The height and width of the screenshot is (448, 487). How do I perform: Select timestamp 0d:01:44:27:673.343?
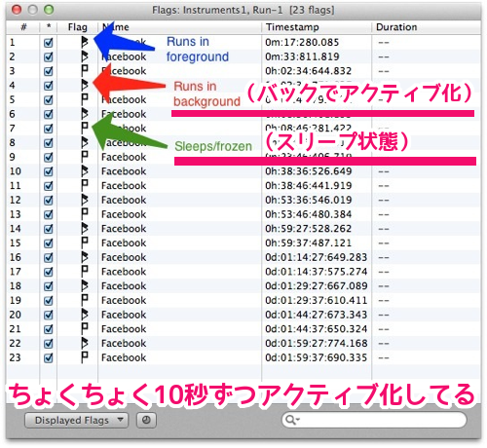pos(316,315)
